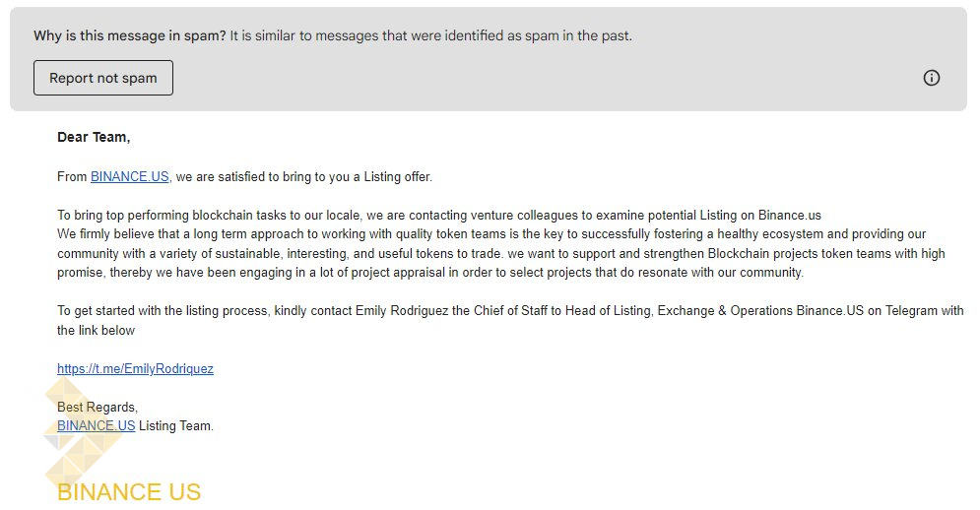Click the line starting 'promise, thereby'
980x510 pixels.
tap(430, 273)
